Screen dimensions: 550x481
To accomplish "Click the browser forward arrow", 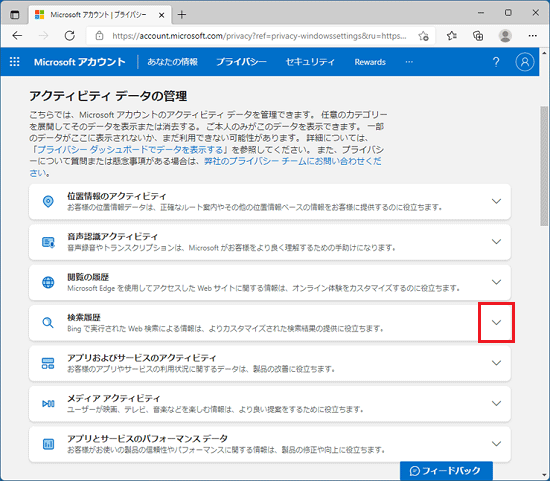I will (43, 36).
